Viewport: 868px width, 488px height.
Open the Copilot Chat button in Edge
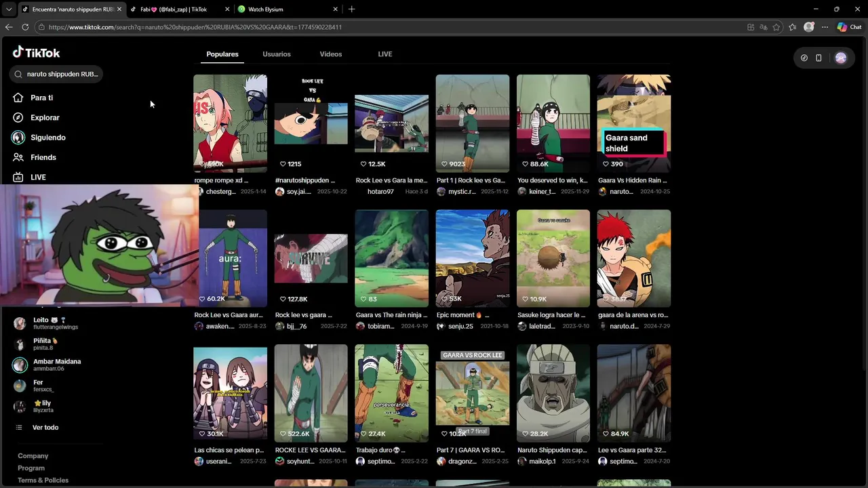[849, 27]
